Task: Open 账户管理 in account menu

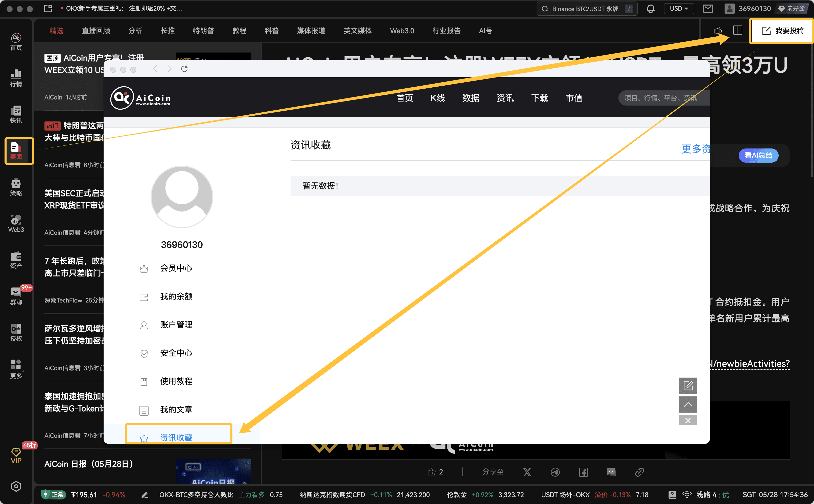Action: pos(176,325)
